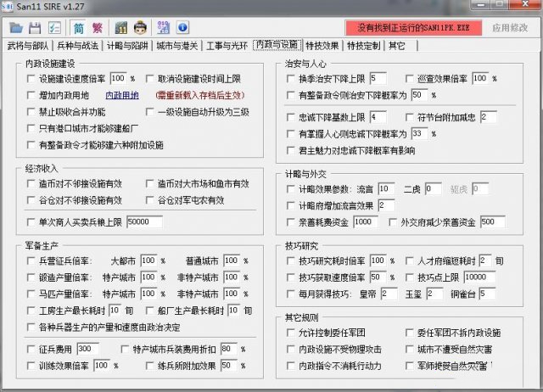The width and height of the screenshot is (543, 392).
Task: Open the 兵种与战法 tab
Action: pos(77,46)
